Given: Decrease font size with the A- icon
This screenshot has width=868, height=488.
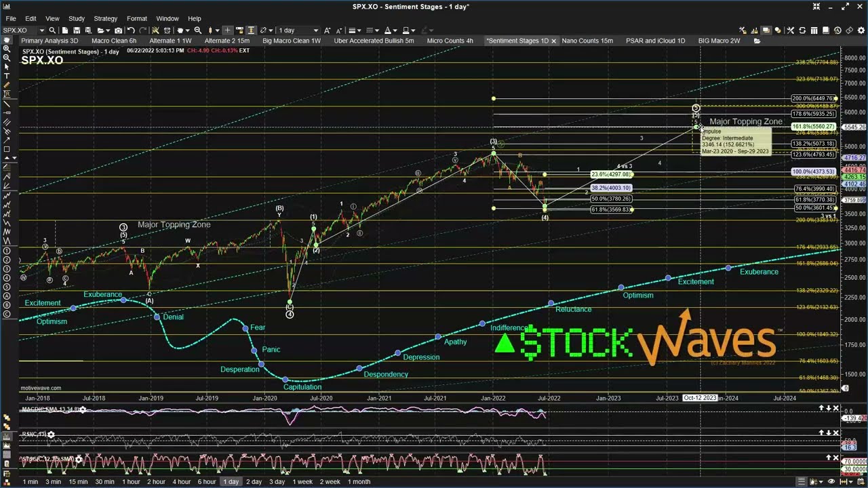Looking at the screenshot, I should [338, 30].
